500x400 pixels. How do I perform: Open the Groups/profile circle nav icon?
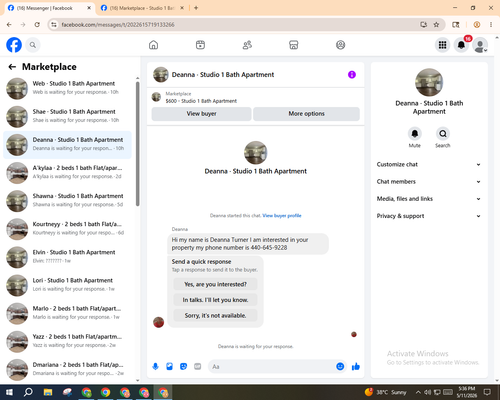coord(340,45)
